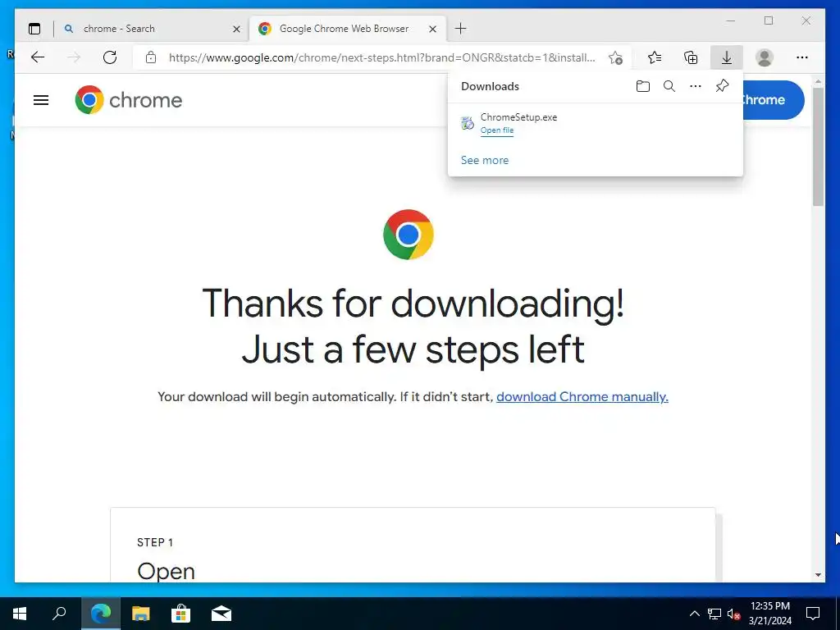Close the Google Chrome Web Browser tab
Image resolution: width=840 pixels, height=630 pixels.
coord(433,29)
